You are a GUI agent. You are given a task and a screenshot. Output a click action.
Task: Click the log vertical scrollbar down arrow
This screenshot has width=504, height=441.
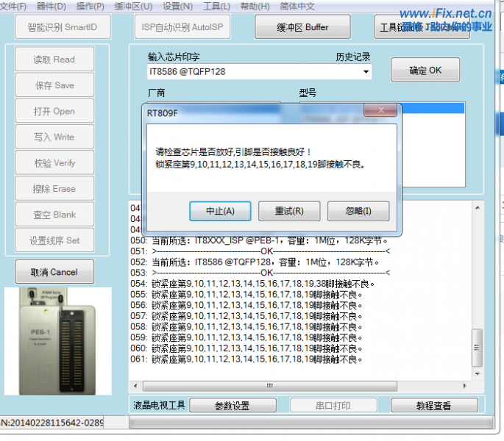point(478,374)
